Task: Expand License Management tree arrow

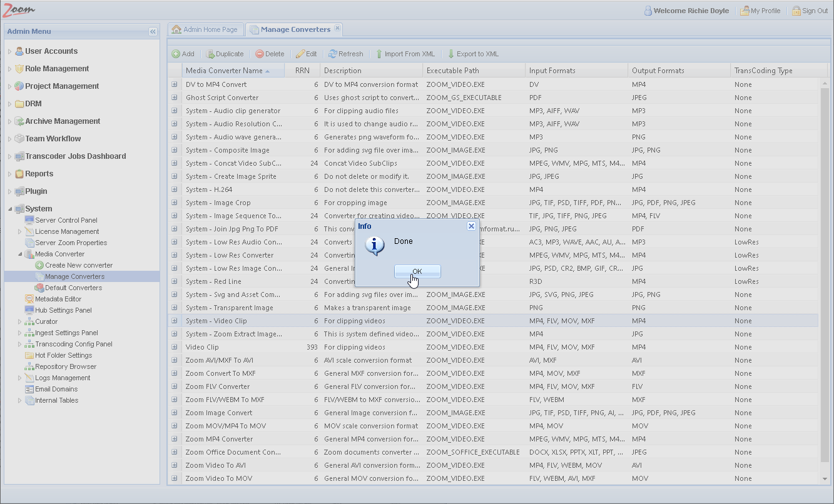Action: pos(19,231)
